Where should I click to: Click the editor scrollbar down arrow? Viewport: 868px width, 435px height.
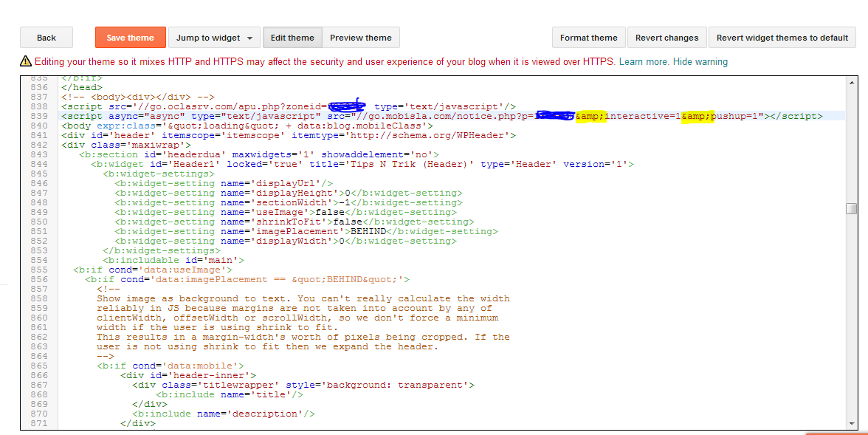pos(852,424)
